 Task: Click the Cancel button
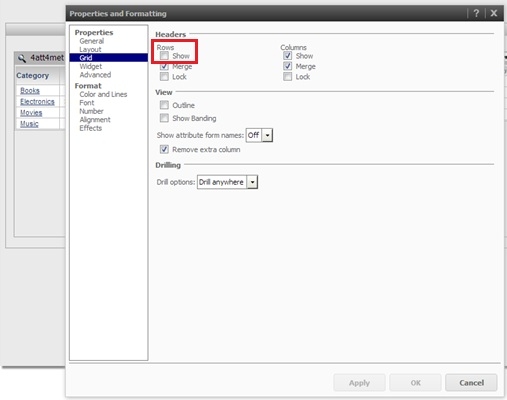coord(471,383)
